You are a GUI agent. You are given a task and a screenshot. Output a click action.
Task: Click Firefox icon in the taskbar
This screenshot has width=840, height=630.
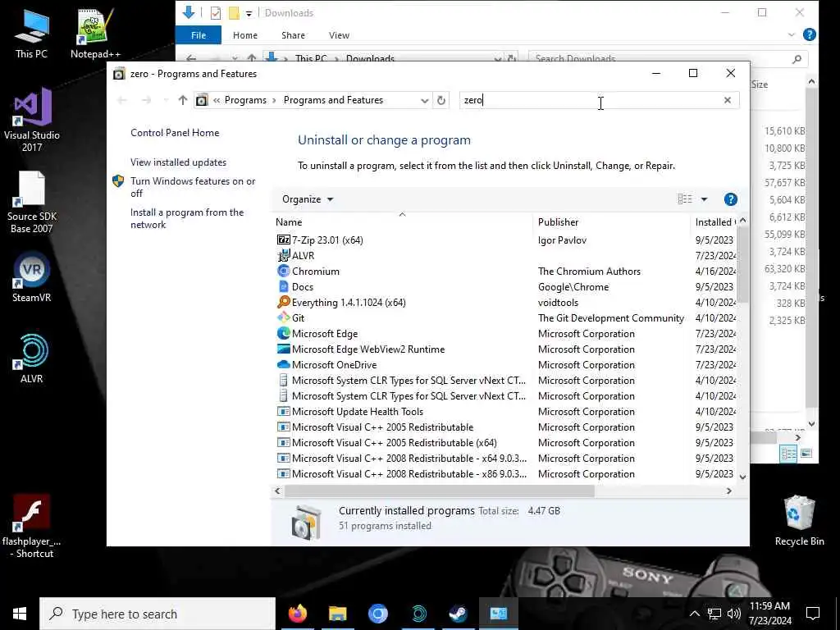298,614
